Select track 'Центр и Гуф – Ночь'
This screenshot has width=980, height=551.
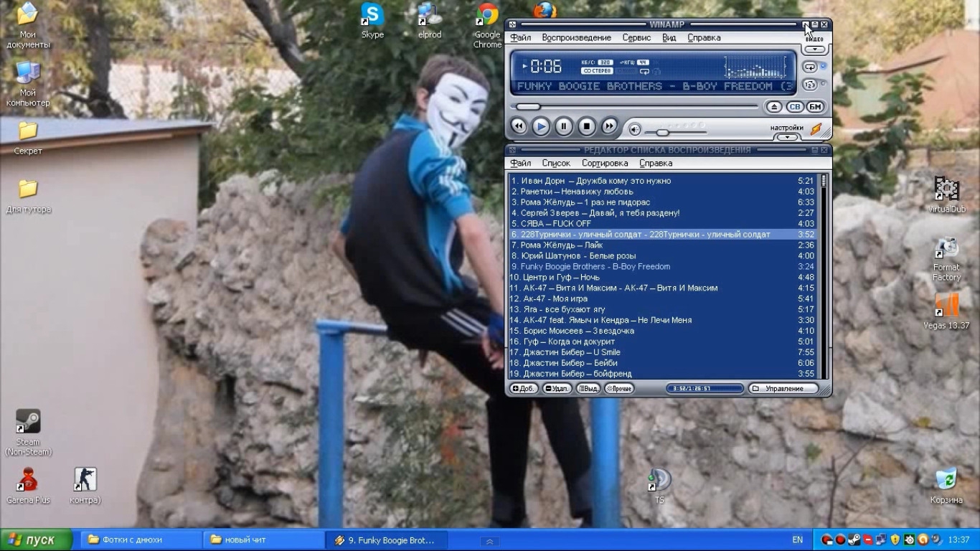[x=664, y=277]
